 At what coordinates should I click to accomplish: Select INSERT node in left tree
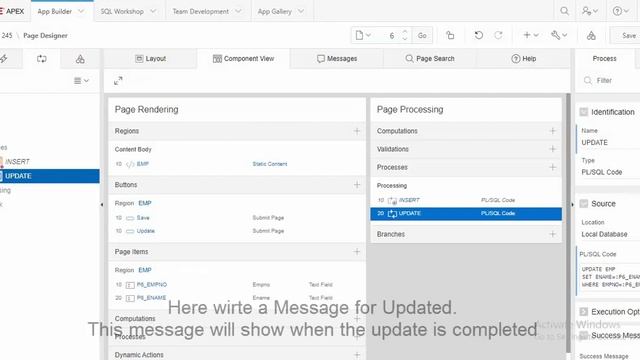[17, 162]
